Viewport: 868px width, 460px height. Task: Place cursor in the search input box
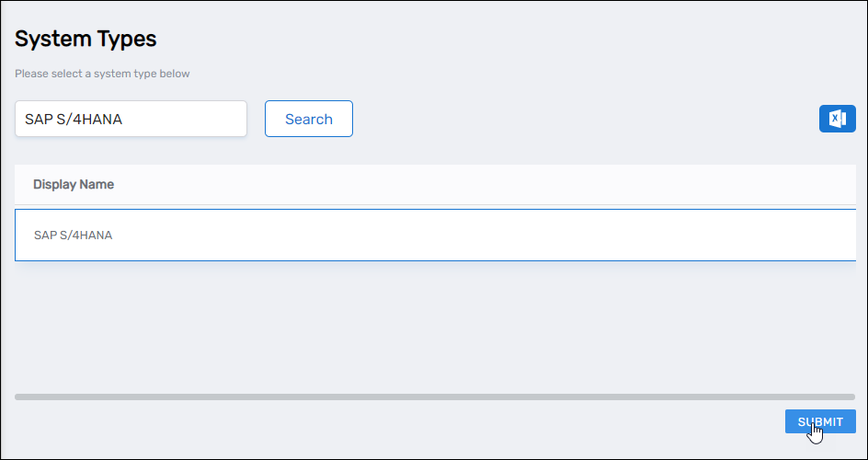click(131, 119)
